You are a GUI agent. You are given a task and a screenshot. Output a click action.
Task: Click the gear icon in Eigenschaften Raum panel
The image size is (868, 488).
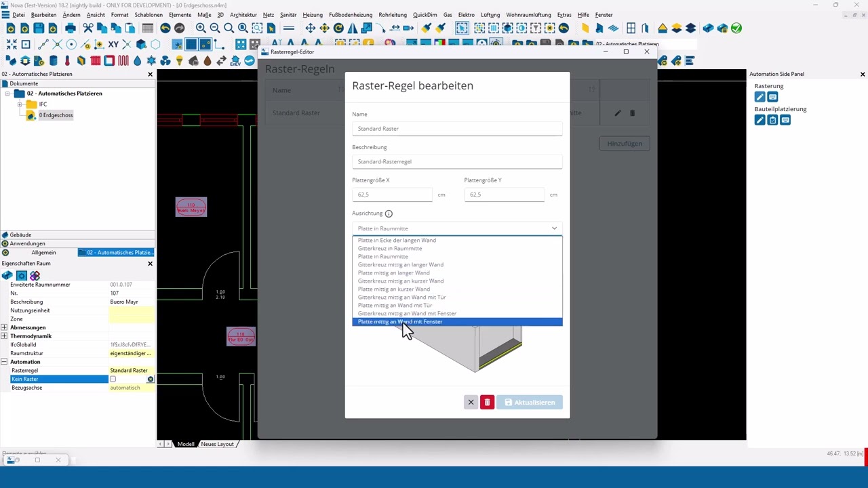(x=22, y=275)
